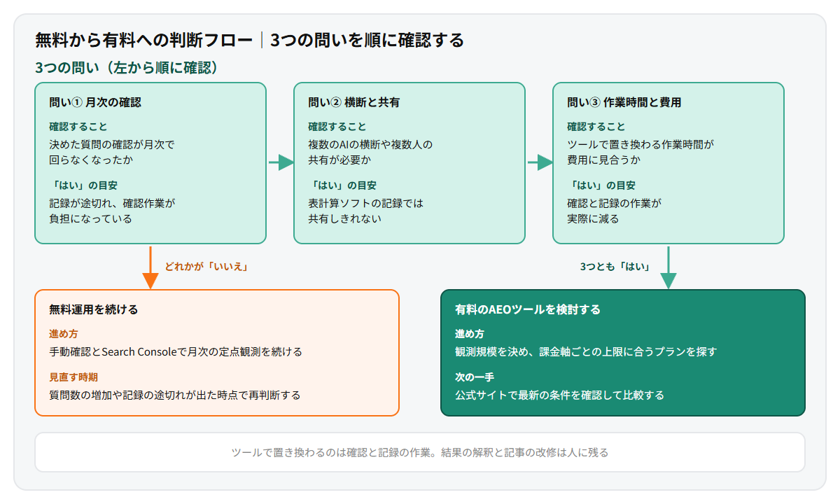The height and width of the screenshot is (504, 840).
Task: Click text '共有が必要か'
Action: [x=339, y=160]
